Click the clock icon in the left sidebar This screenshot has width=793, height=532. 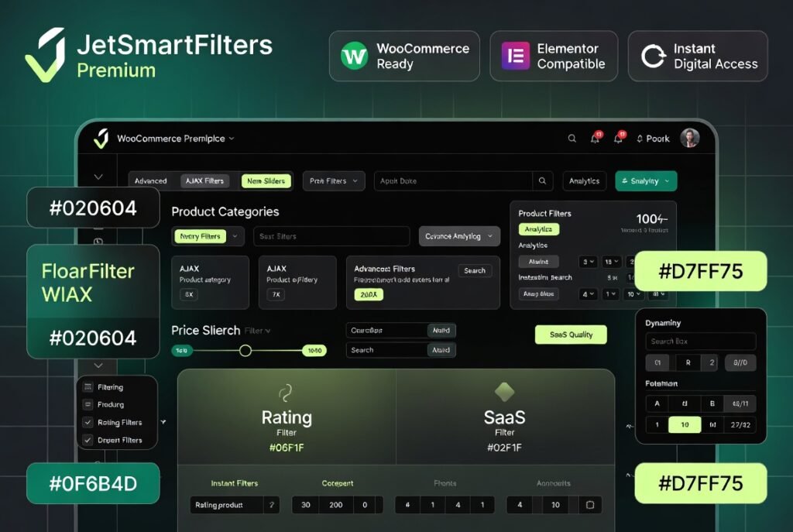pyautogui.click(x=98, y=242)
